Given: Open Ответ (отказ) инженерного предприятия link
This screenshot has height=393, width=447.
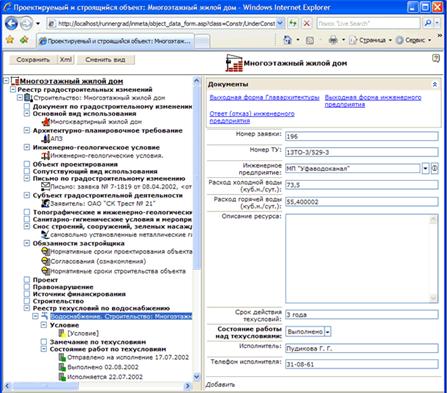Looking at the screenshot, I should (252, 117).
